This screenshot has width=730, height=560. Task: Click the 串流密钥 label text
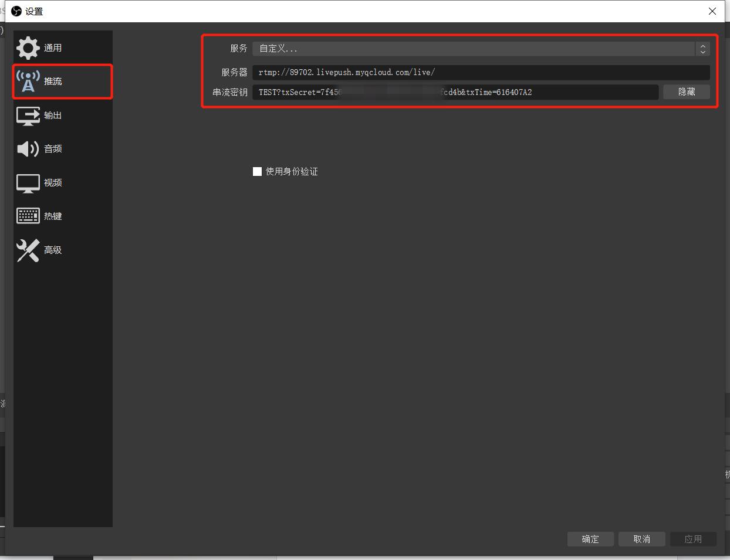(230, 92)
